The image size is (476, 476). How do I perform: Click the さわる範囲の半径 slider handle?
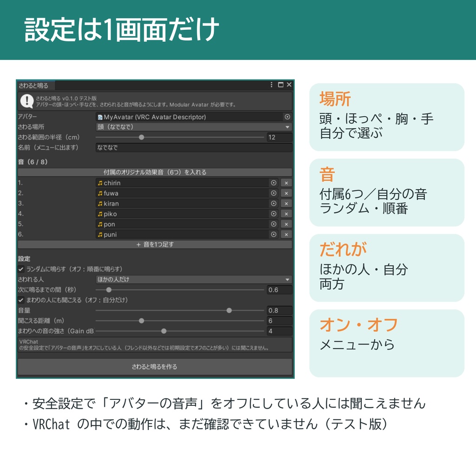(x=141, y=137)
